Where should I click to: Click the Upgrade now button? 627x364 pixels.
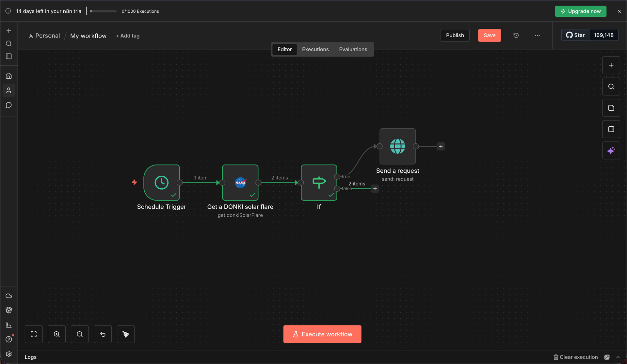tap(580, 11)
